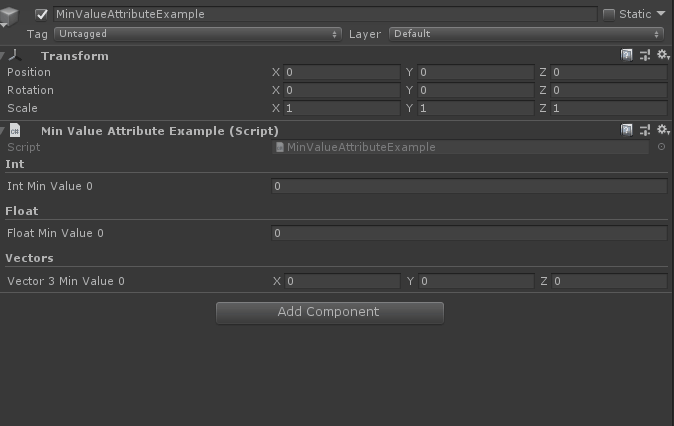
Task: Open the Static flags dropdown arrow
Action: pyautogui.click(x=661, y=15)
